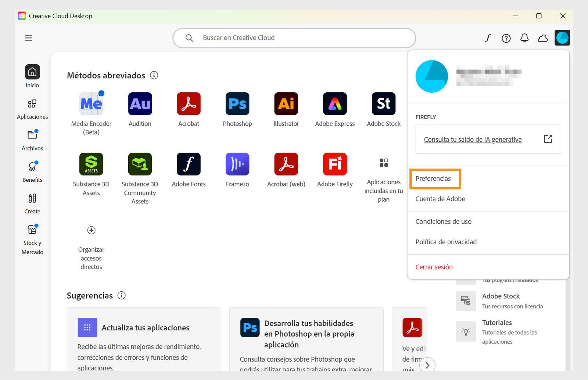This screenshot has width=588, height=380.
Task: Open the notifications bell
Action: click(x=524, y=38)
